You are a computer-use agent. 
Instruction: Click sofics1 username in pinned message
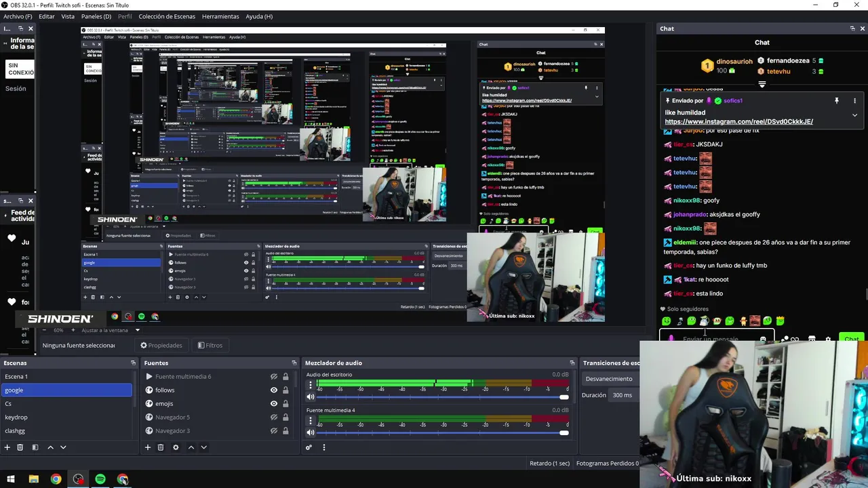tap(733, 100)
